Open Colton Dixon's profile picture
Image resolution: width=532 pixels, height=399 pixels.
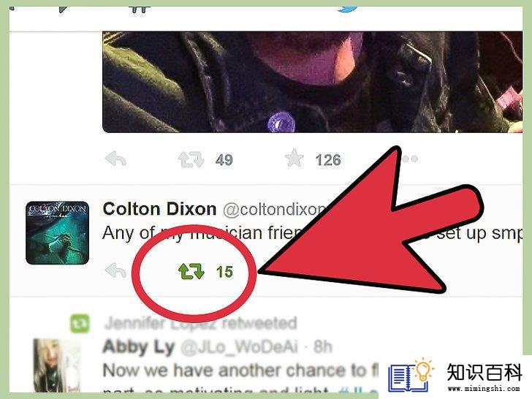(x=57, y=232)
